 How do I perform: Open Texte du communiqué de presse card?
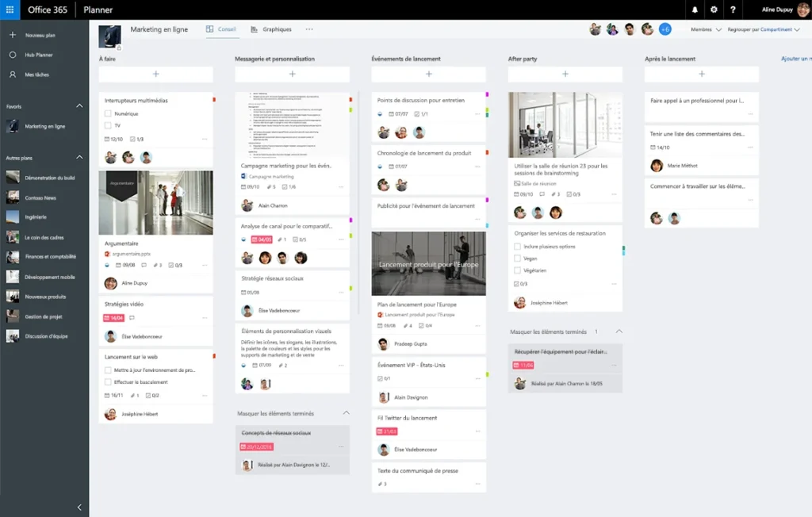(429, 477)
